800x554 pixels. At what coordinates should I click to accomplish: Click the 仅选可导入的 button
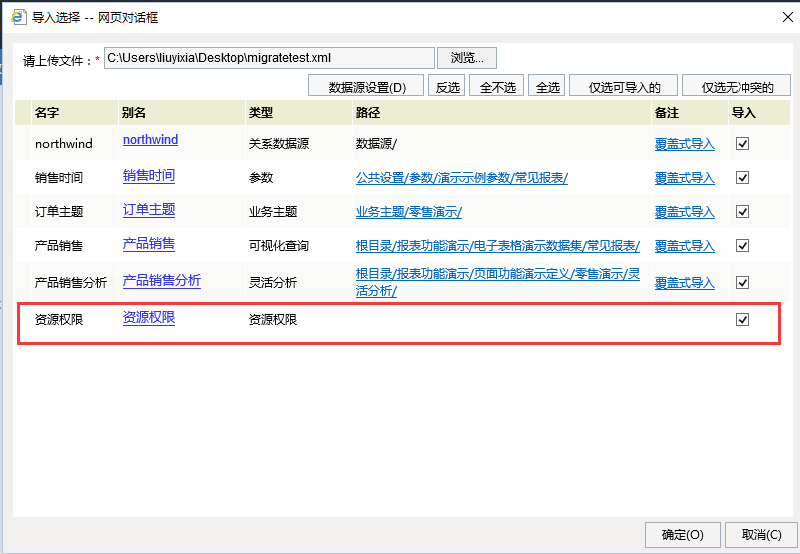624,87
